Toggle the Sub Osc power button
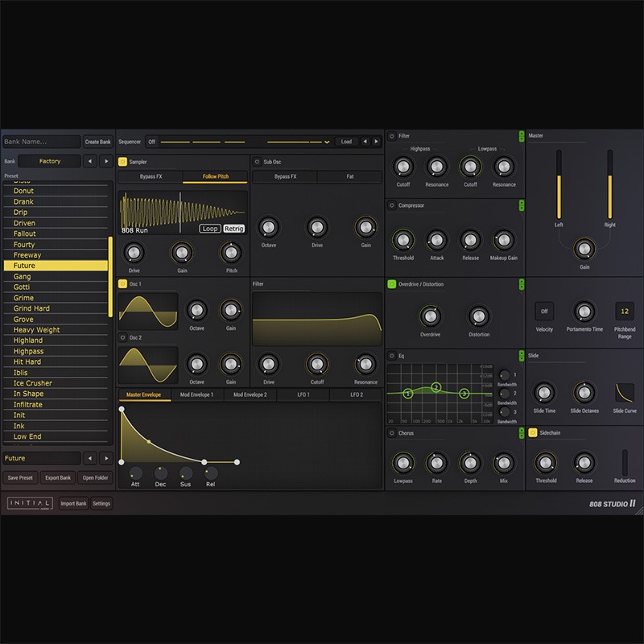Viewport: 644px width, 644px height. pyautogui.click(x=257, y=162)
